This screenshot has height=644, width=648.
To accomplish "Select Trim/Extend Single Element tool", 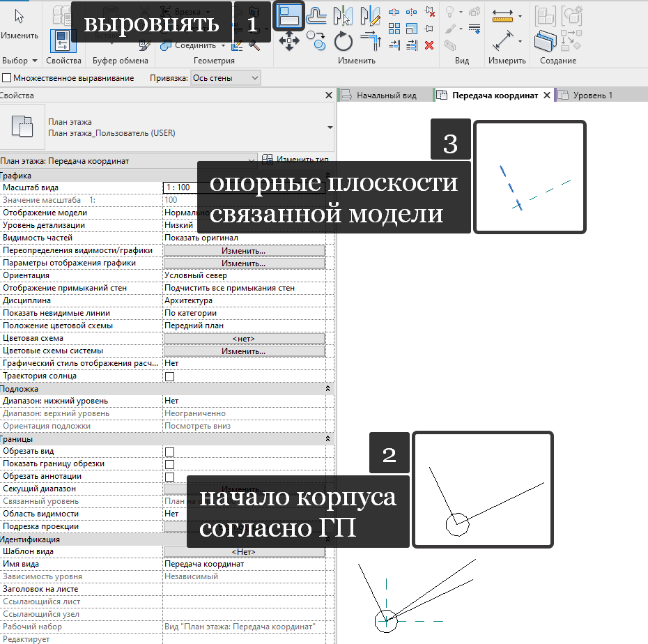I will (x=394, y=45).
